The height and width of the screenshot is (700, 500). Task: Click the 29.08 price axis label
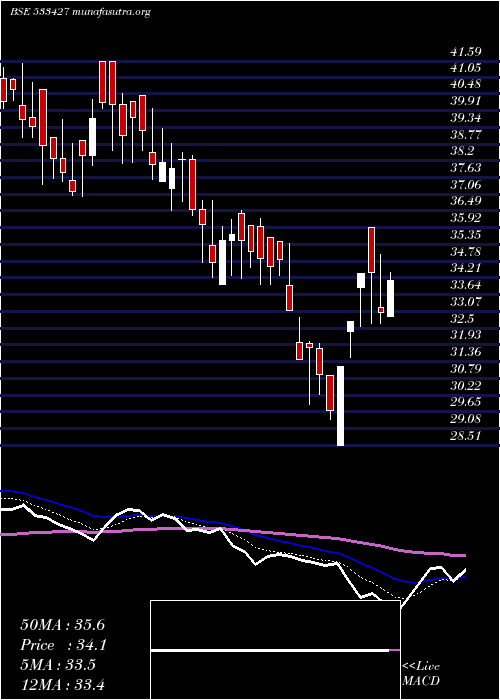tap(466, 420)
